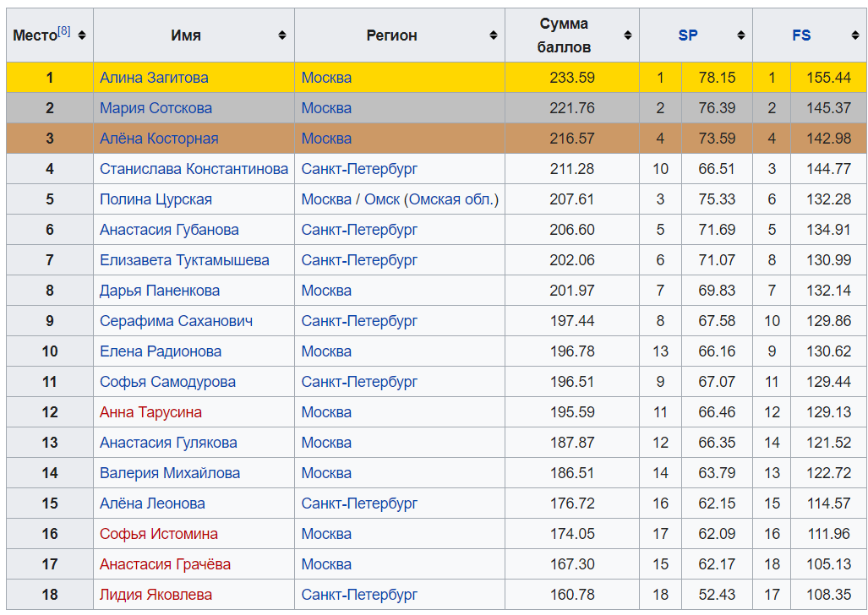Open Елизавета Туктамышева's article

pos(184,260)
